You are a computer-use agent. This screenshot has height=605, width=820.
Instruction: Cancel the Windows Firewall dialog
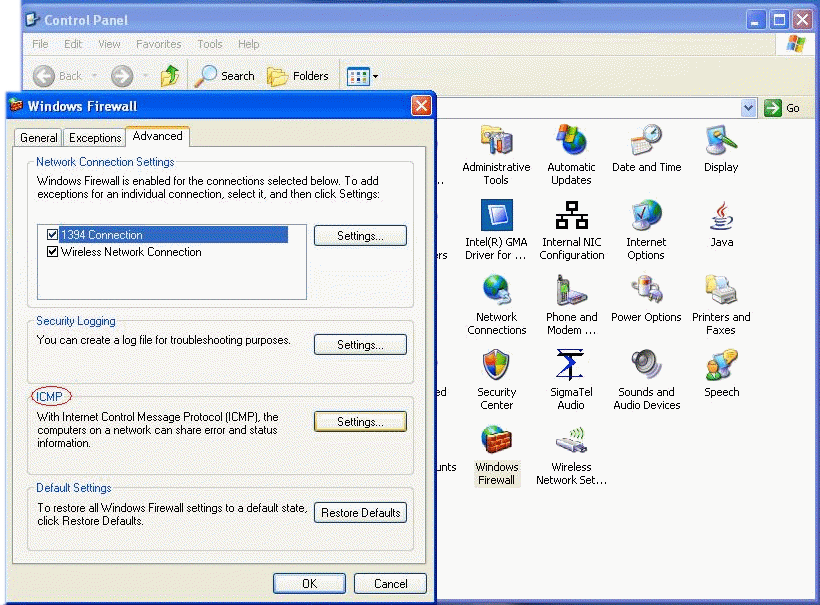(390, 584)
